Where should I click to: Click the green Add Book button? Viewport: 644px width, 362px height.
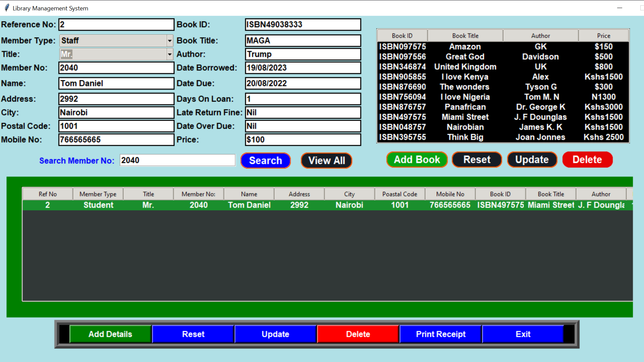tap(417, 160)
